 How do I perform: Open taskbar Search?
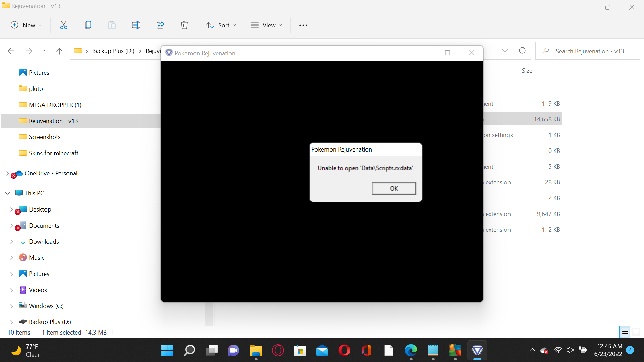(189, 351)
